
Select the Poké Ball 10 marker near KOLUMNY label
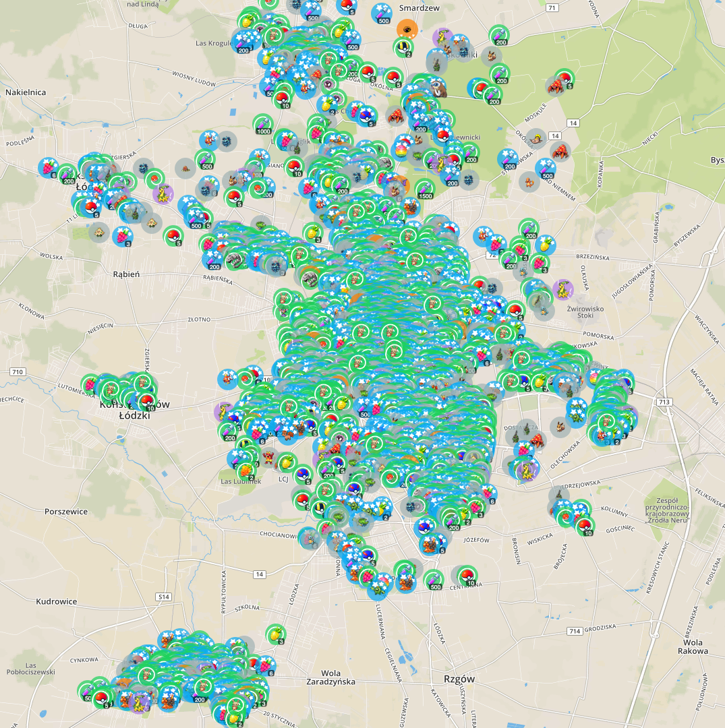[x=584, y=526]
